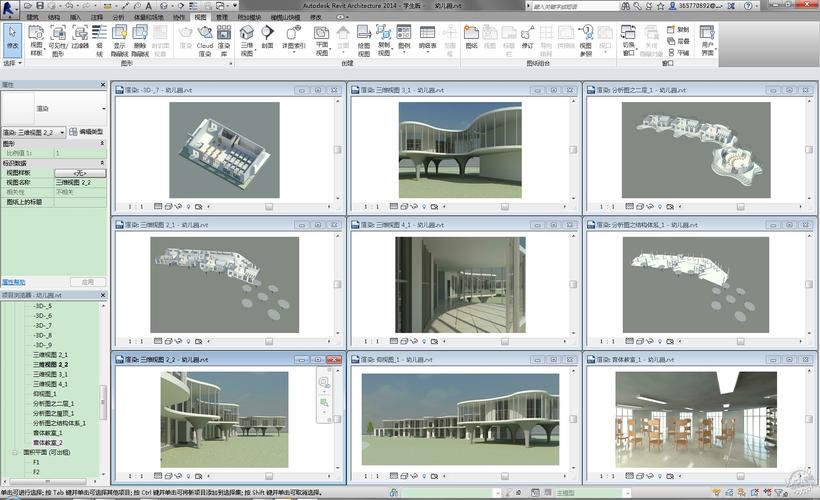Toggle Thin Lines (细线) tool
The height and width of the screenshot is (500, 820).
click(99, 40)
